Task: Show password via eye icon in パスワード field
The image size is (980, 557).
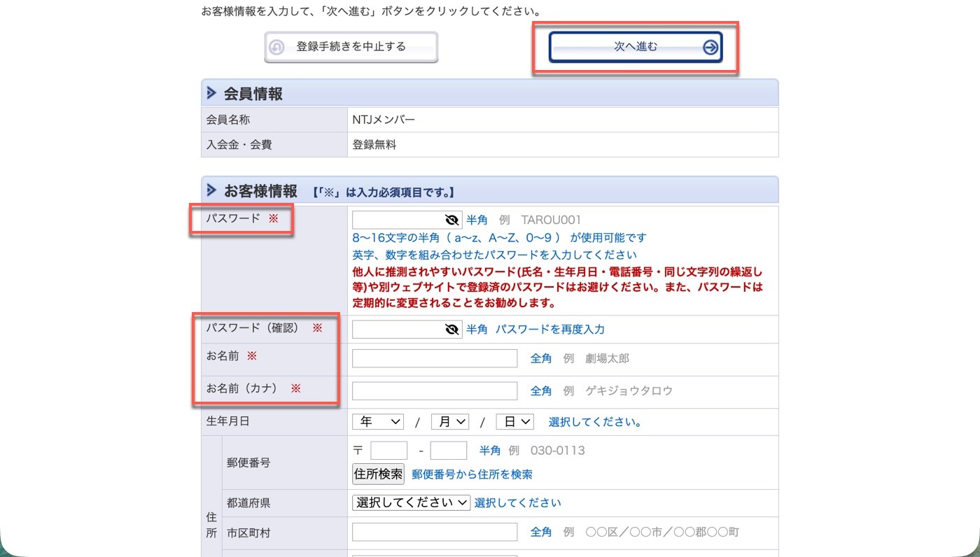Action: click(x=452, y=220)
